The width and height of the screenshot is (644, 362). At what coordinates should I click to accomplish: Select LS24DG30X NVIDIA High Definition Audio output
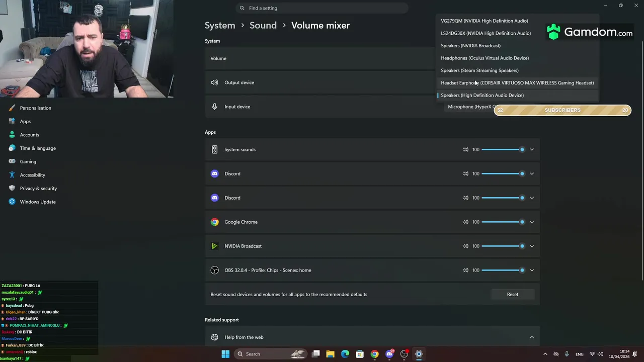[517, 33]
